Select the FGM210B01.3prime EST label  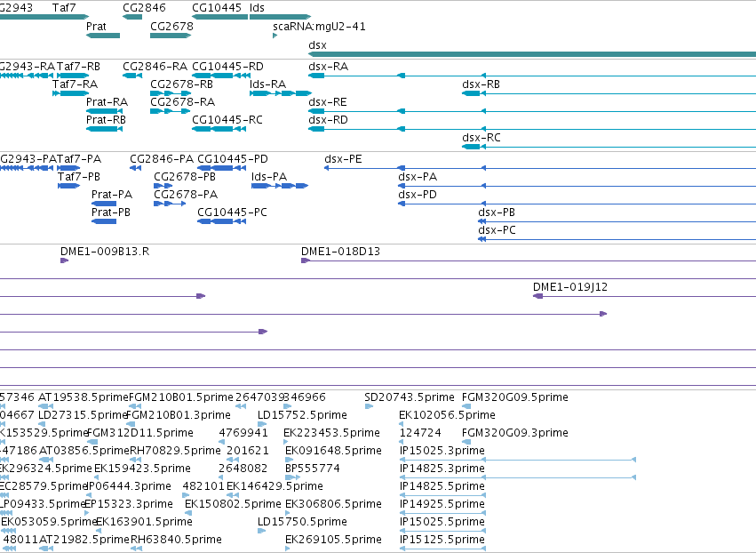[x=179, y=415]
